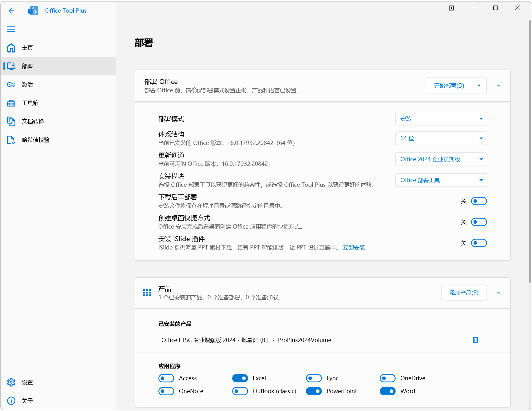The width and height of the screenshot is (532, 411).
Task: Select Office LTSC 专业增强版 2024 product row
Action: point(323,340)
